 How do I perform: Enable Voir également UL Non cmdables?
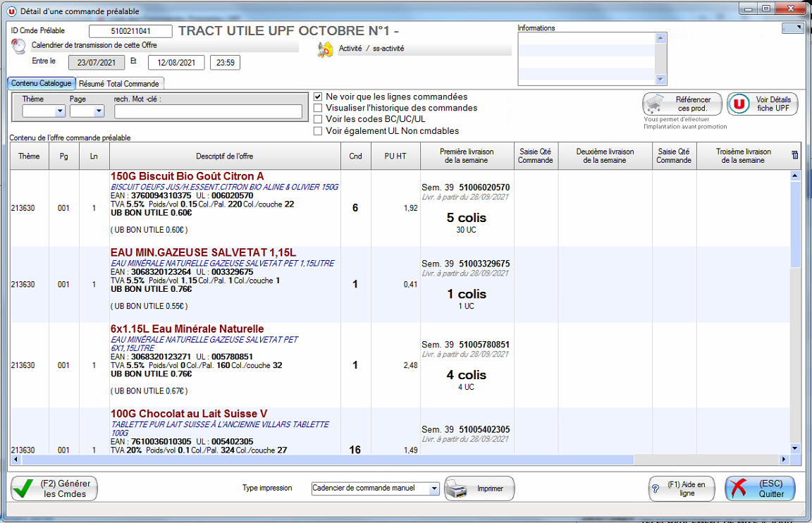pos(319,130)
